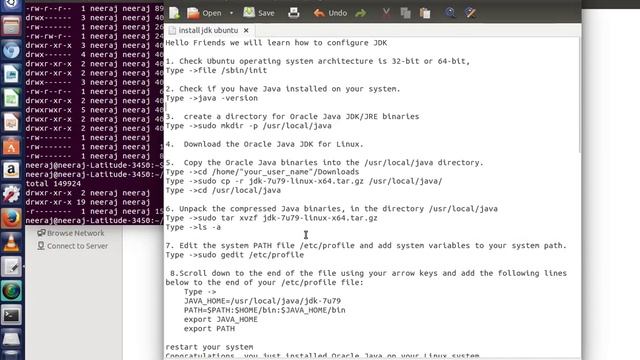Redo using the green arrow icon
Screen dimensions: 640x360
tap(360, 13)
